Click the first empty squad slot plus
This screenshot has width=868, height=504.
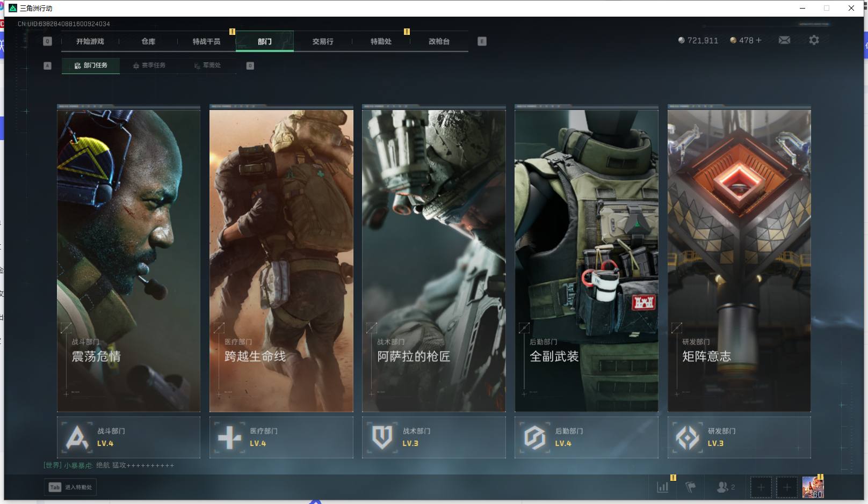tap(761, 487)
